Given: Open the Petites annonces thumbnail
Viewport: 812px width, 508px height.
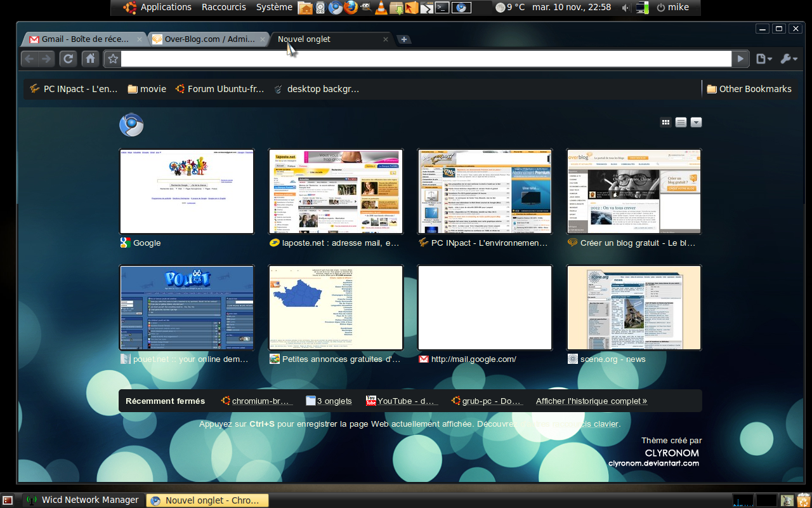Looking at the screenshot, I should click(336, 308).
